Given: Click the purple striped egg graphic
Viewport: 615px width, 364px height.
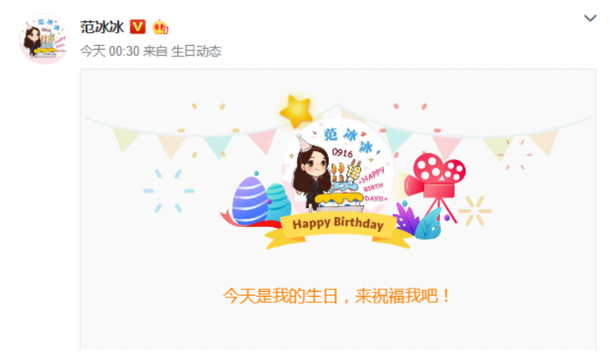Looking at the screenshot, I should pyautogui.click(x=249, y=200).
